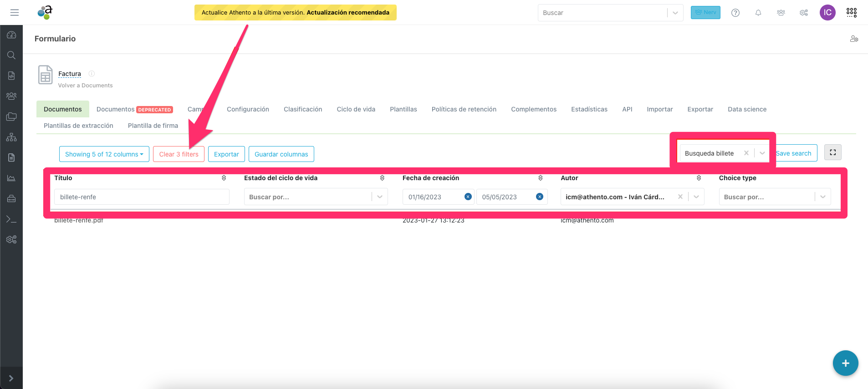Open the Ciclo de vida tab
868x389 pixels.
[356, 109]
